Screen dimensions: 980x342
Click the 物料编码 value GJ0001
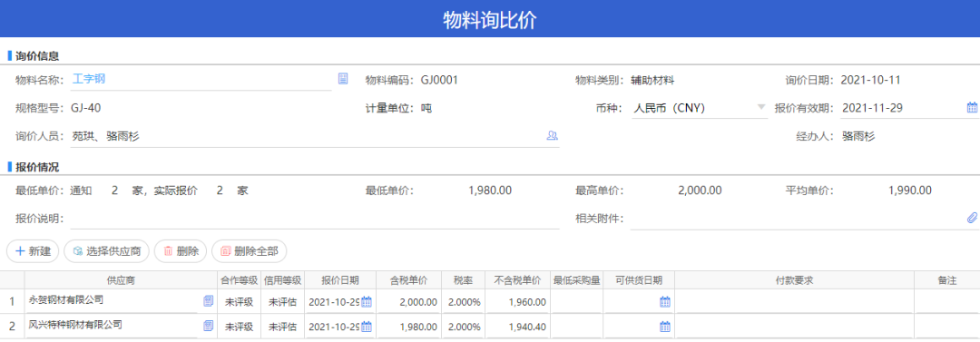coord(439,80)
